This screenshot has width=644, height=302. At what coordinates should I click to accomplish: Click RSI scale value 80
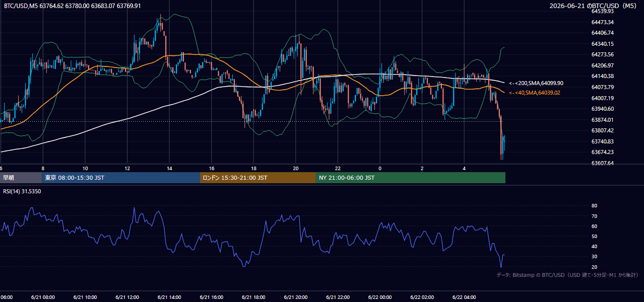click(594, 206)
